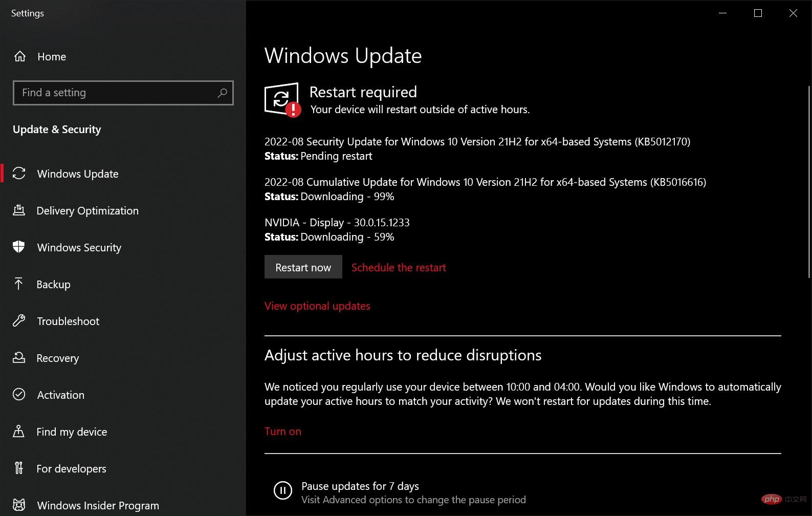Click the Downloading - 99% status text
The image size is (812, 516).
347,197
